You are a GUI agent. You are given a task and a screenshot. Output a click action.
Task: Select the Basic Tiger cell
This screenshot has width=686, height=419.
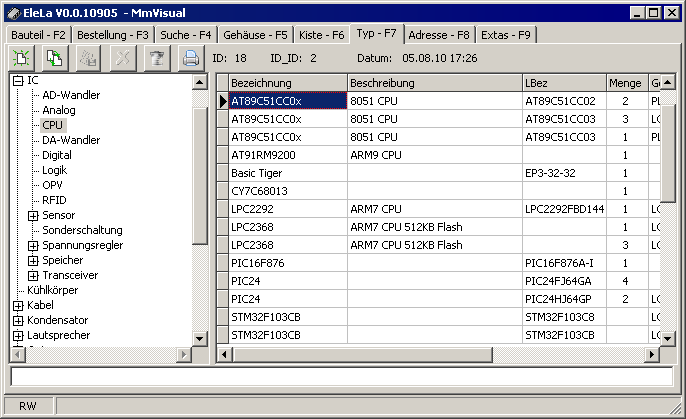[x=288, y=173]
